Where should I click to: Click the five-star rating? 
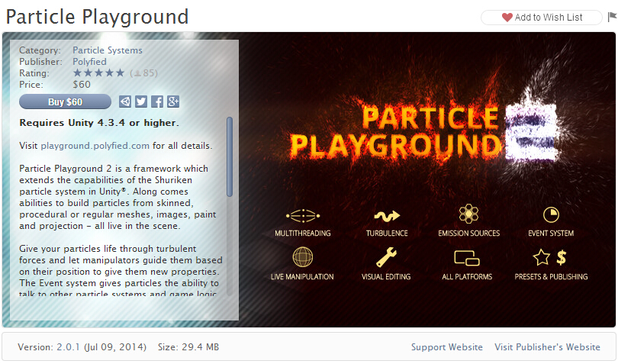(98, 73)
